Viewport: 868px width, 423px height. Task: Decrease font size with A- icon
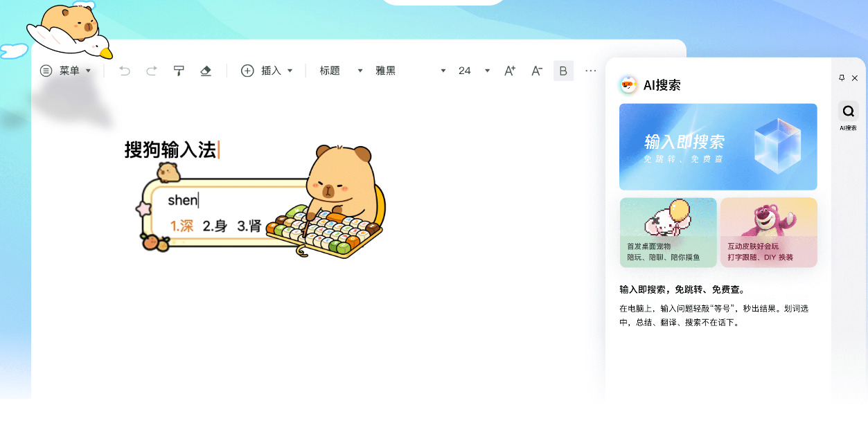pyautogui.click(x=537, y=71)
